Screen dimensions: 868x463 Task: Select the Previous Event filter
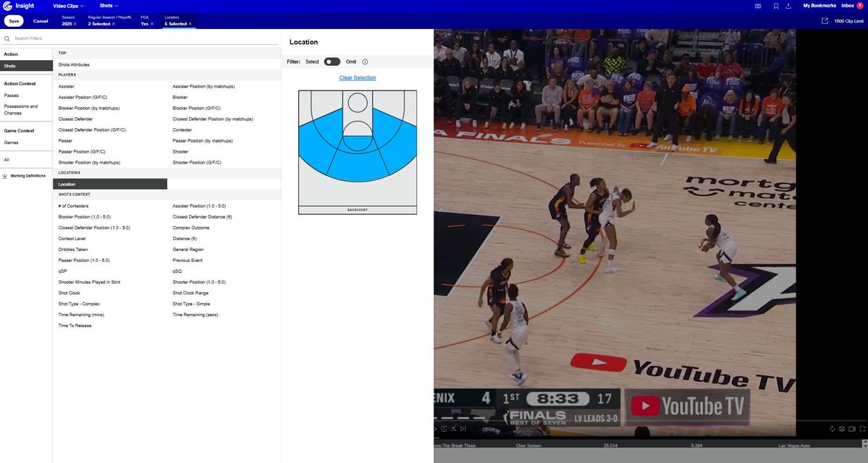pyautogui.click(x=187, y=260)
